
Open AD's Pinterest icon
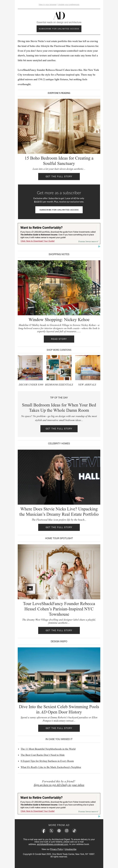[x=59, y=831]
